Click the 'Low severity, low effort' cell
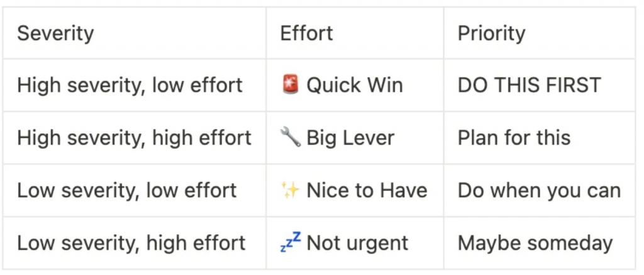 [135, 190]
